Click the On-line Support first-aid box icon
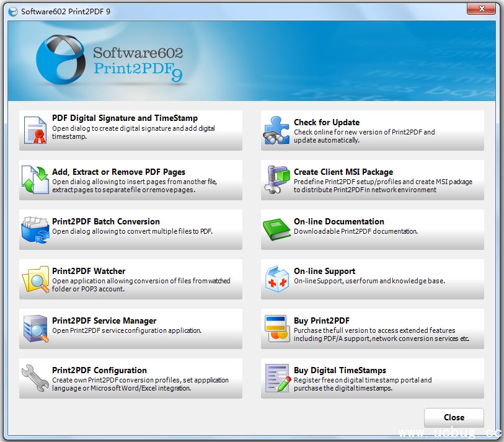Screen dimensions: 504x442 277,280
